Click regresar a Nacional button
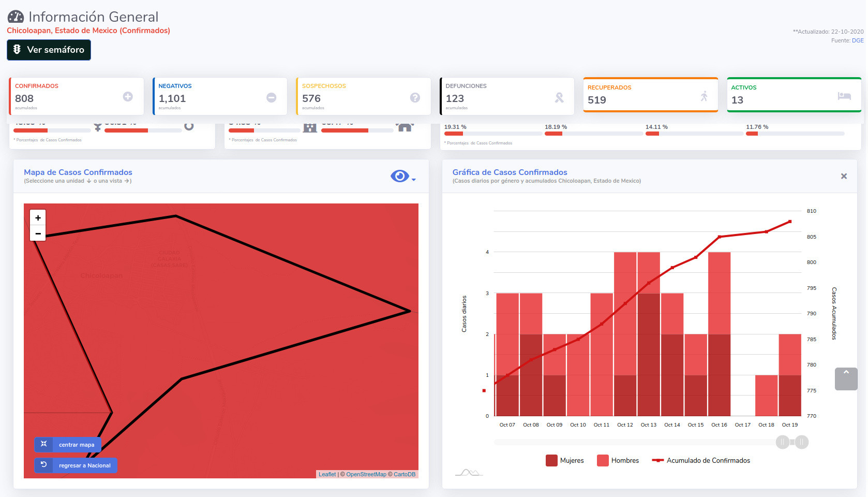The image size is (868, 497). click(x=76, y=465)
